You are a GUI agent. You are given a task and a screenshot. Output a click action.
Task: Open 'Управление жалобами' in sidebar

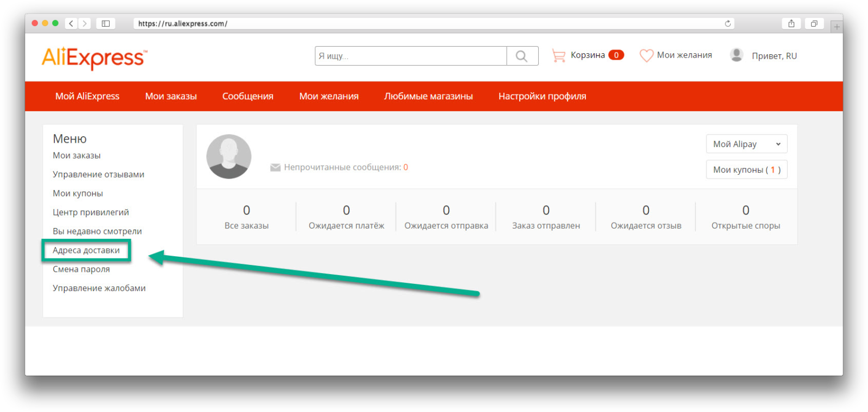pos(99,288)
